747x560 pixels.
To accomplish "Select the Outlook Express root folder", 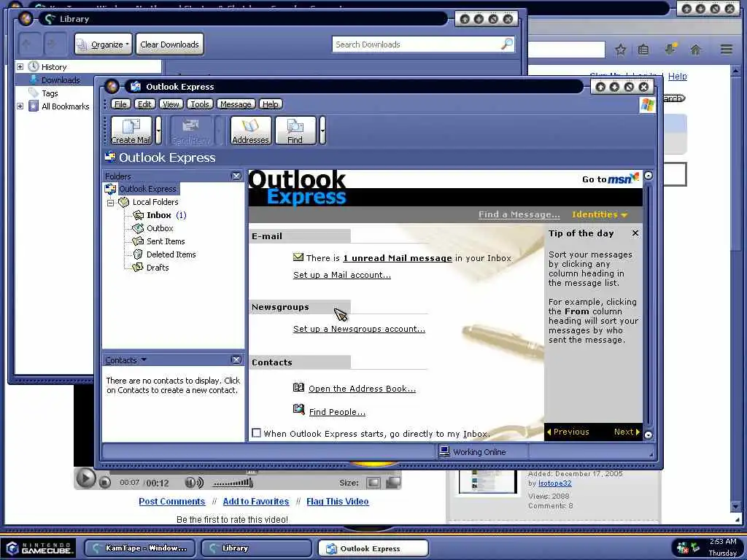I will coord(147,189).
